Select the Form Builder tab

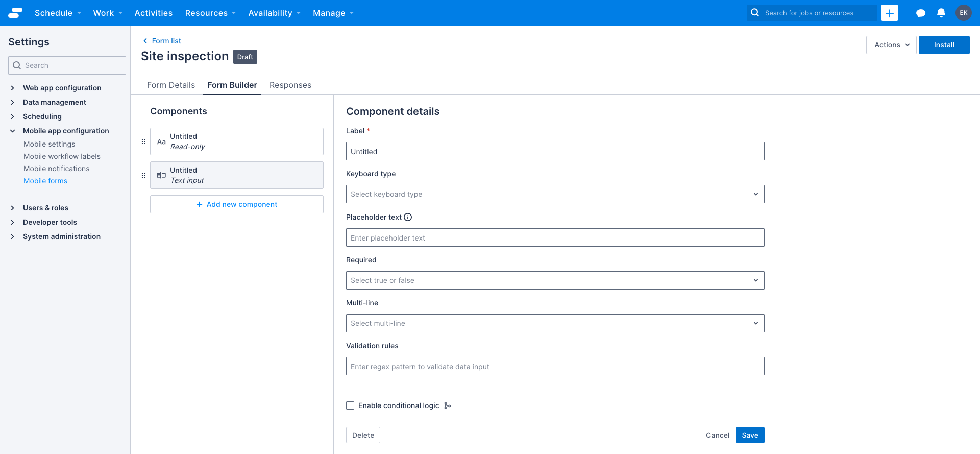(232, 85)
